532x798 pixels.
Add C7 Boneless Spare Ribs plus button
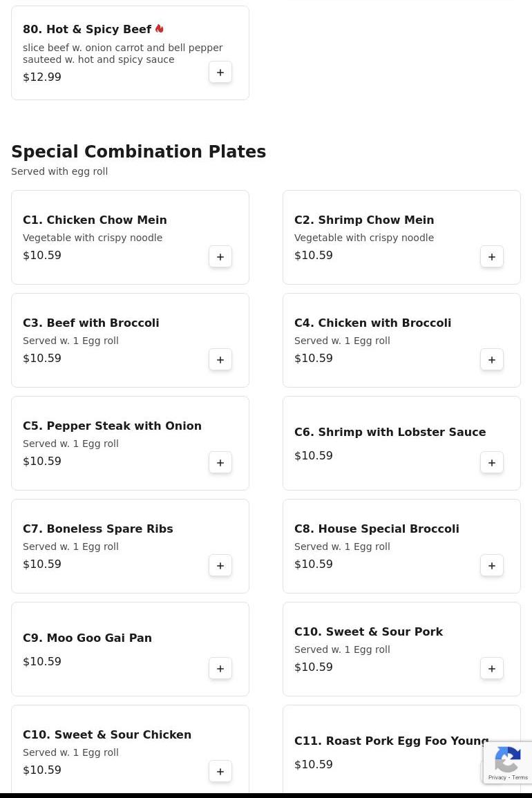click(x=220, y=565)
